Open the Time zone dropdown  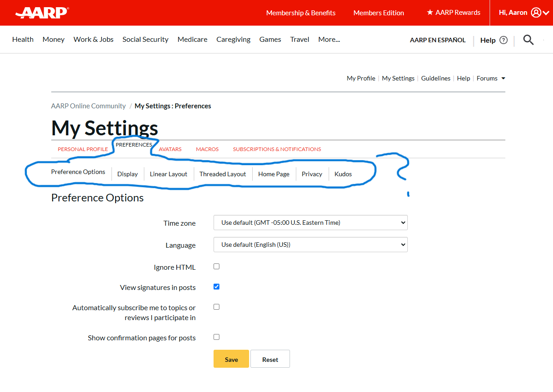[310, 223]
